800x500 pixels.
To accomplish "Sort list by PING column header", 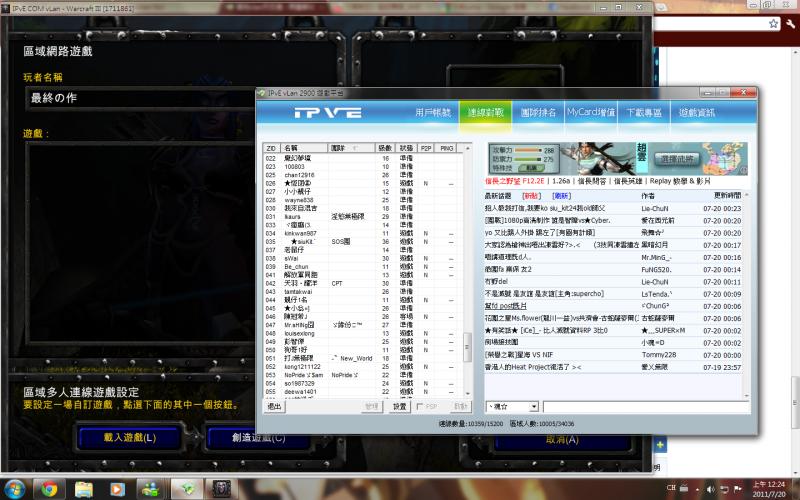I will (446, 148).
